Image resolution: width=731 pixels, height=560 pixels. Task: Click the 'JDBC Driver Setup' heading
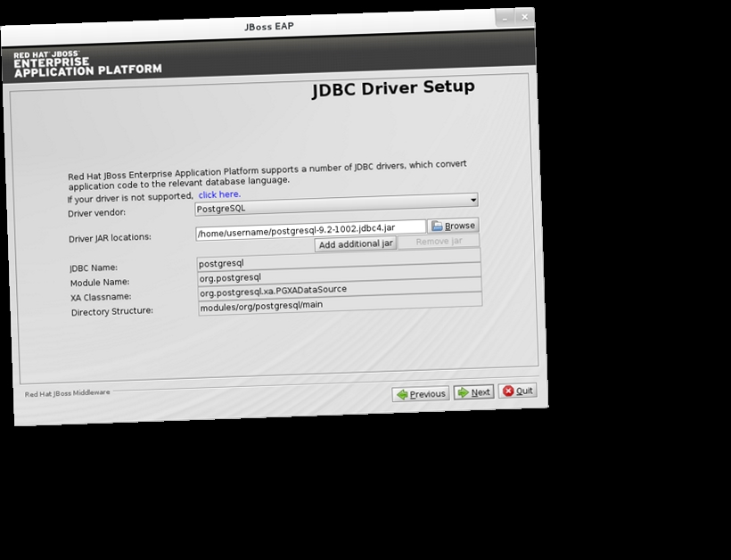(393, 88)
